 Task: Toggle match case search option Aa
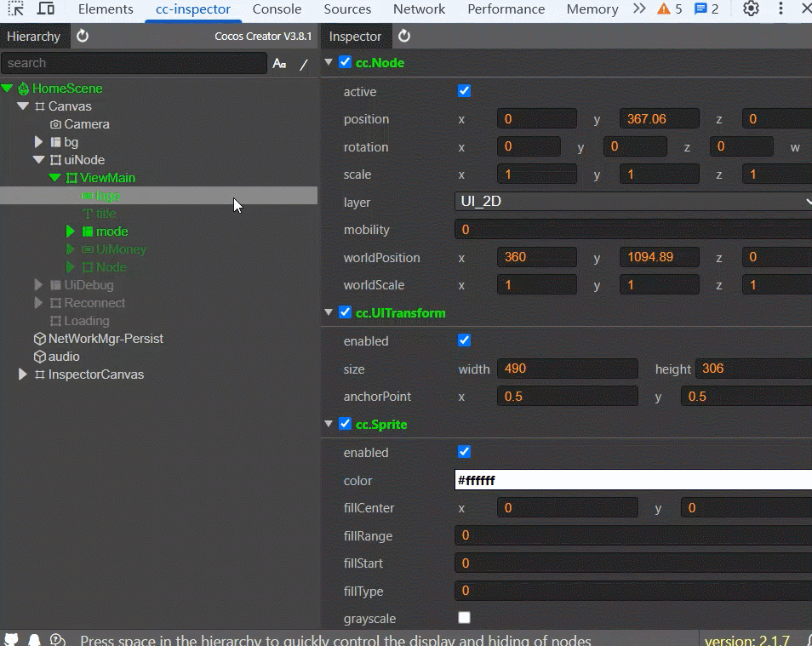pyautogui.click(x=279, y=63)
